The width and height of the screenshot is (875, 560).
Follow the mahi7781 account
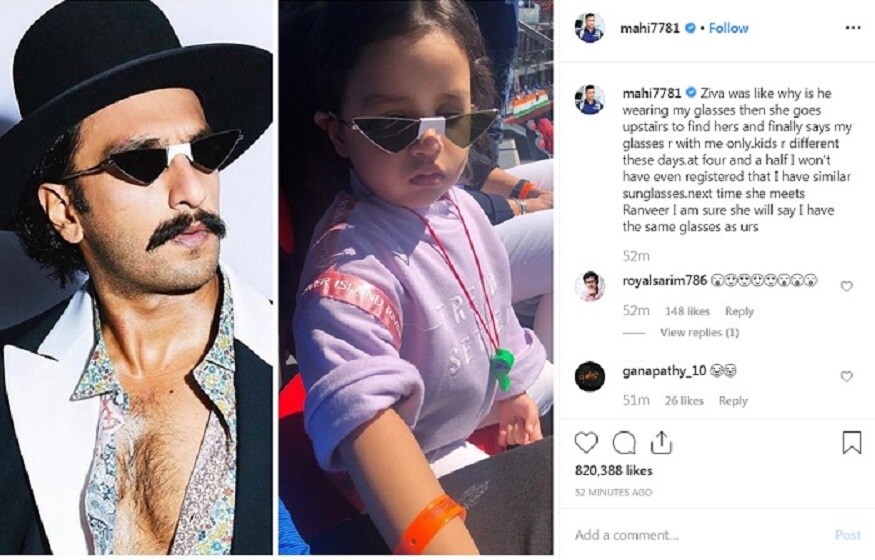click(x=728, y=28)
